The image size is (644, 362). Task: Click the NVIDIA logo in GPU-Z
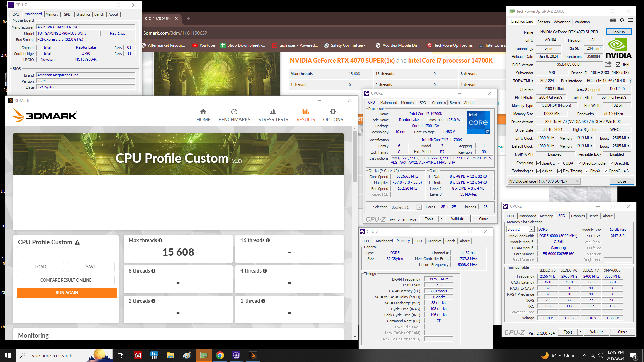click(x=618, y=48)
